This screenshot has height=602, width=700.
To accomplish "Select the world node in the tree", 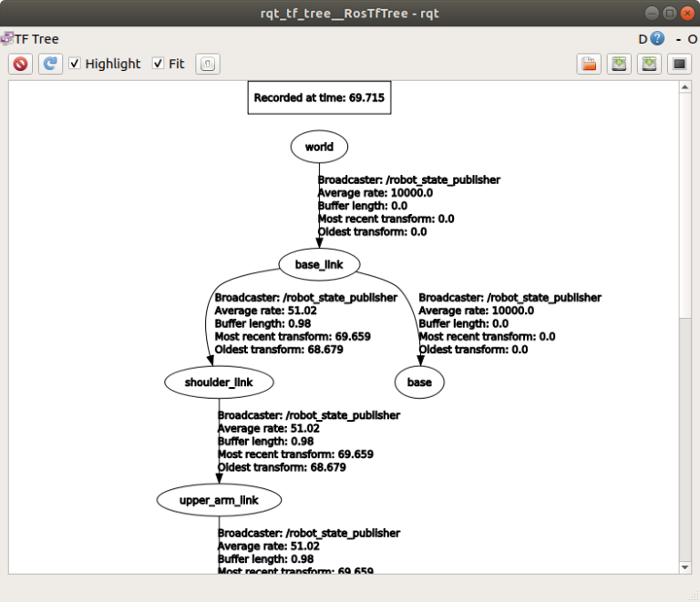I will [319, 147].
